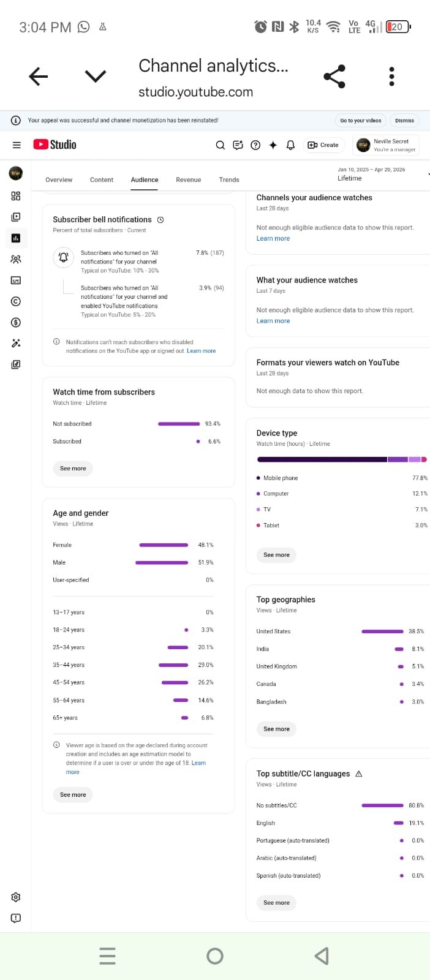Open the browser three-dot overflow menu
The image size is (430, 980).
391,76
